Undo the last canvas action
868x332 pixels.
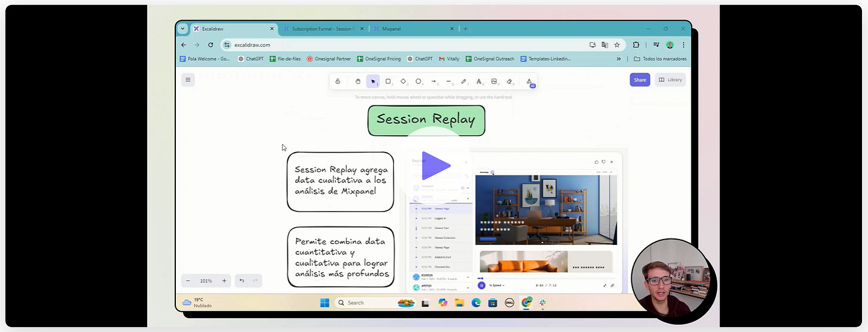click(242, 281)
